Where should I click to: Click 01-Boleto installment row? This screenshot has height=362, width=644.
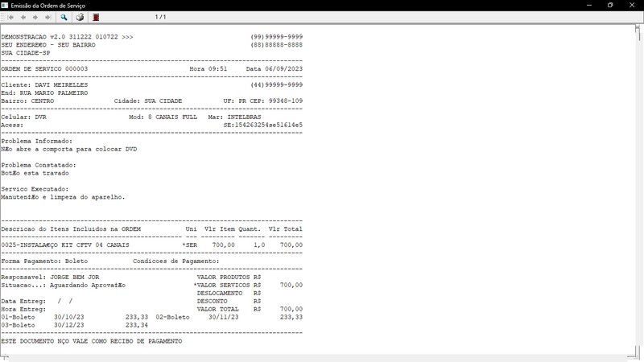[74, 317]
